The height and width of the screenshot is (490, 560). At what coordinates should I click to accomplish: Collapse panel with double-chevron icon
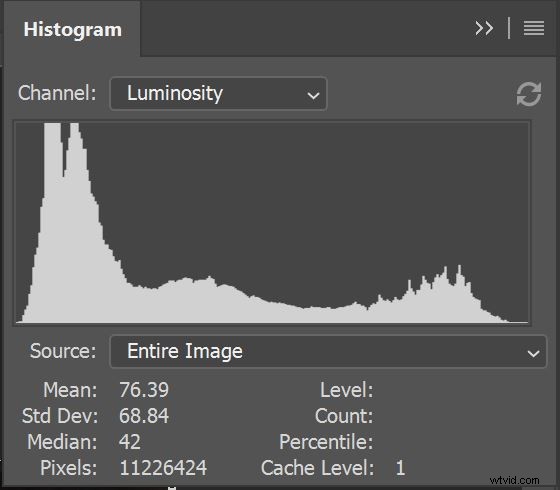(484, 28)
